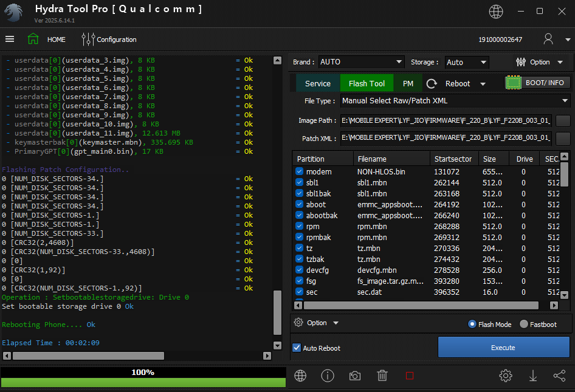Open settings gear in bottom toolbar
This screenshot has height=392, width=575.
506,376
